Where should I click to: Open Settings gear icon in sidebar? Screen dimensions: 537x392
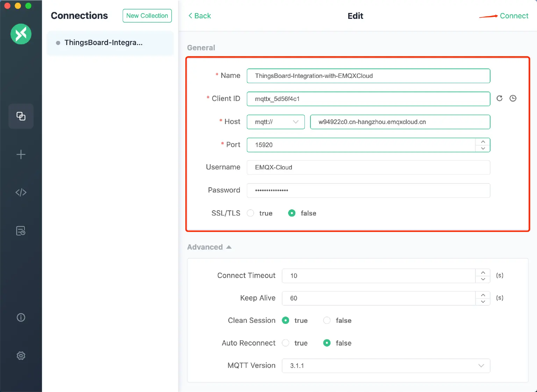21,356
